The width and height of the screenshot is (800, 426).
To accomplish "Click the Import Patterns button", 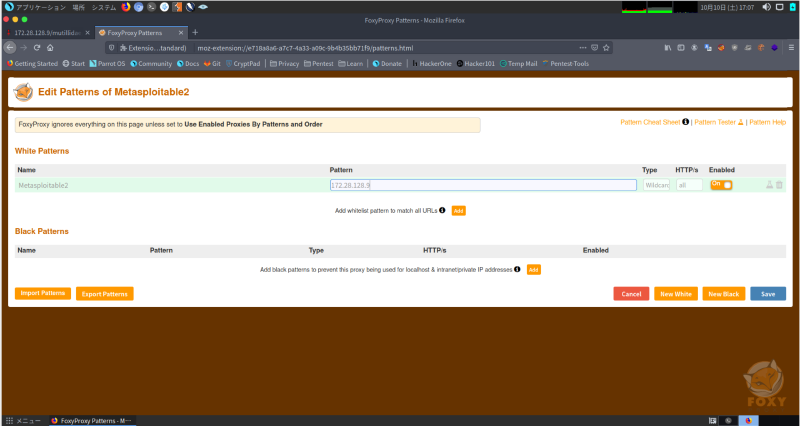I will pos(43,293).
